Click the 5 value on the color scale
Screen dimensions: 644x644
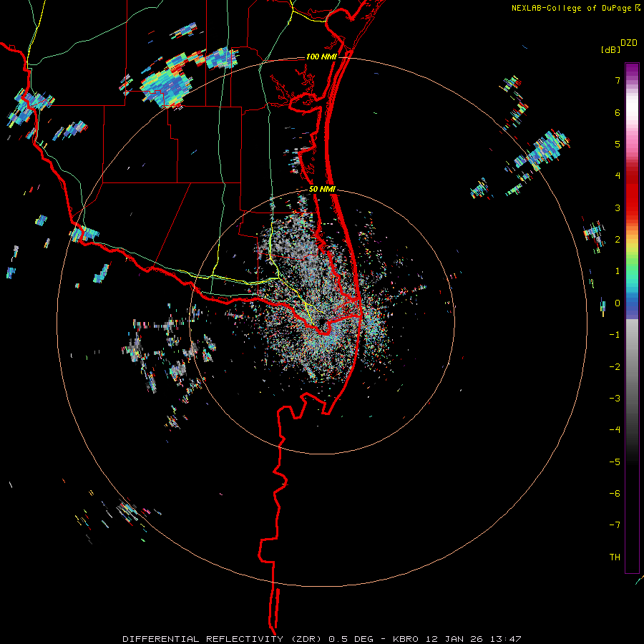[x=618, y=144]
